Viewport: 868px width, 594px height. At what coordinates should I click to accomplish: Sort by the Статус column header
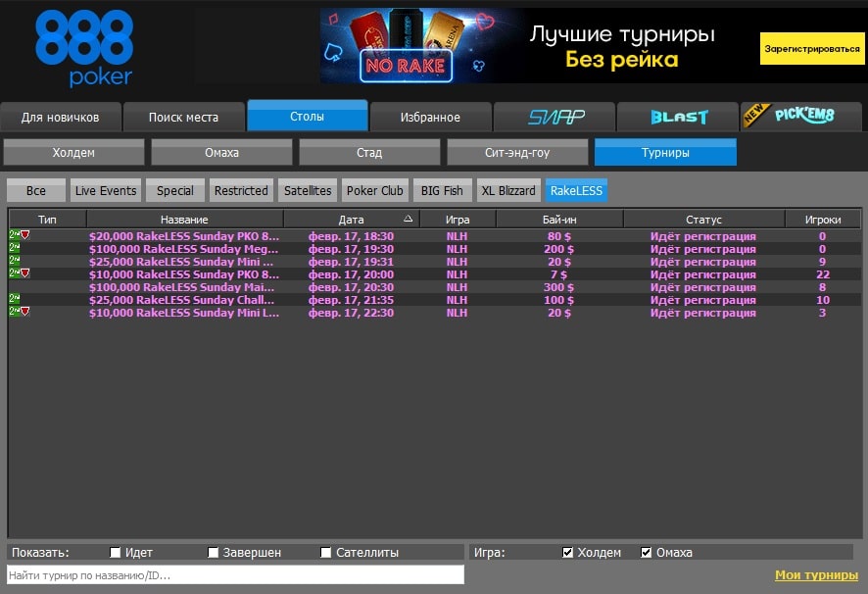(703, 220)
